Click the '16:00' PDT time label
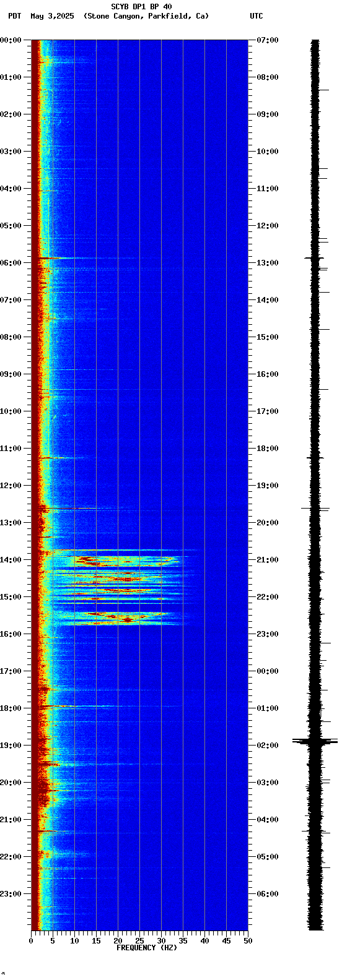342x980 pixels. pos(10,634)
